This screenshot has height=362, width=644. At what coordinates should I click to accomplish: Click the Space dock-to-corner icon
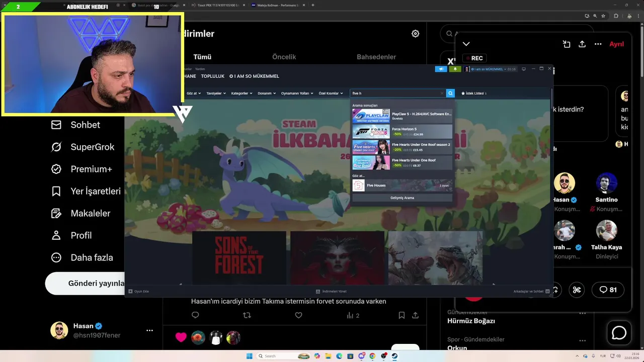pos(567,44)
